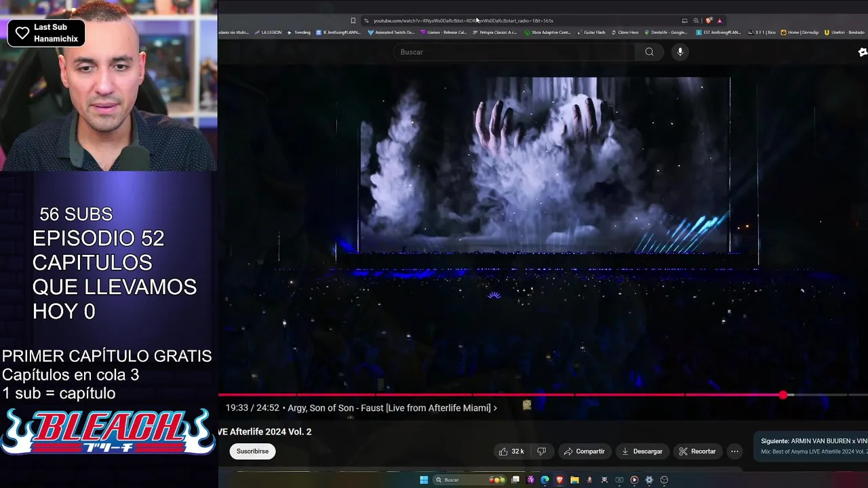Open the media player circle-play taskbar icon
Image resolution: width=868 pixels, height=488 pixels.
(x=634, y=480)
